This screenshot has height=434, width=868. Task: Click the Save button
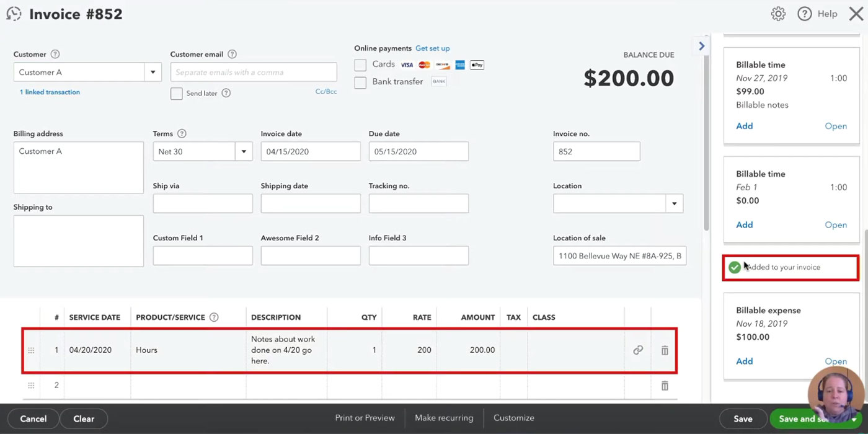point(743,418)
